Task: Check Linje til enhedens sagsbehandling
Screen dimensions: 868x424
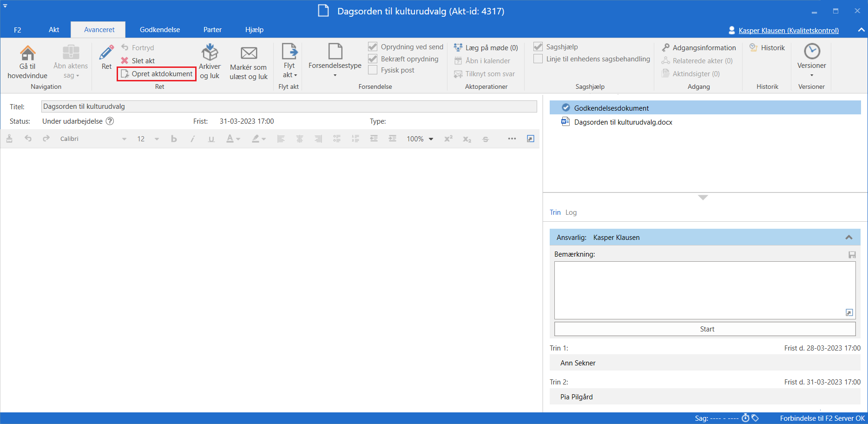Action: [538, 59]
